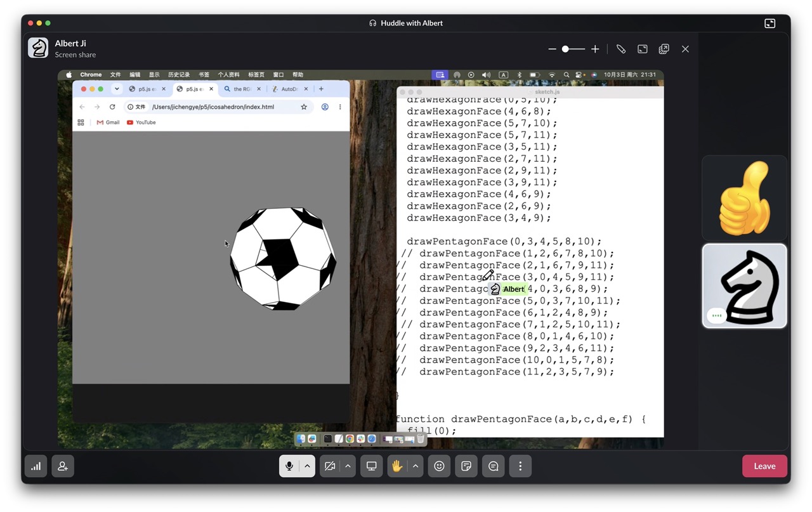Invite people to the huddle

click(x=63, y=466)
